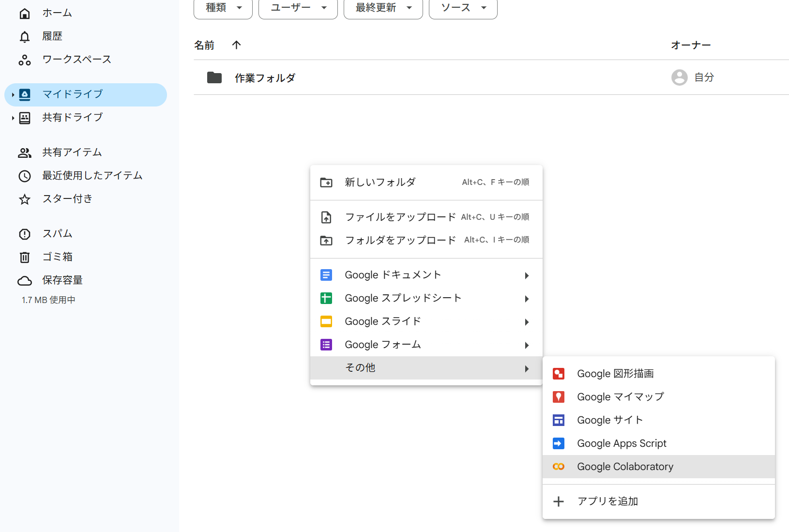Choose 新しいフォルダ from the menu
This screenshot has height=532, width=789.
(x=379, y=182)
